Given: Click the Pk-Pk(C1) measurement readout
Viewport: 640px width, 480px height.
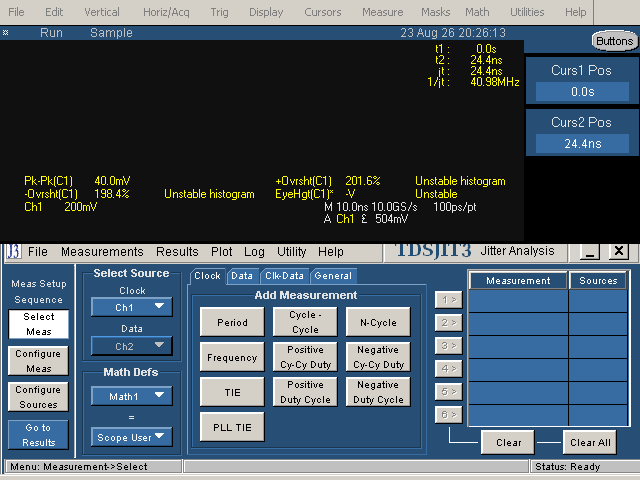Looking at the screenshot, I should [77, 181].
